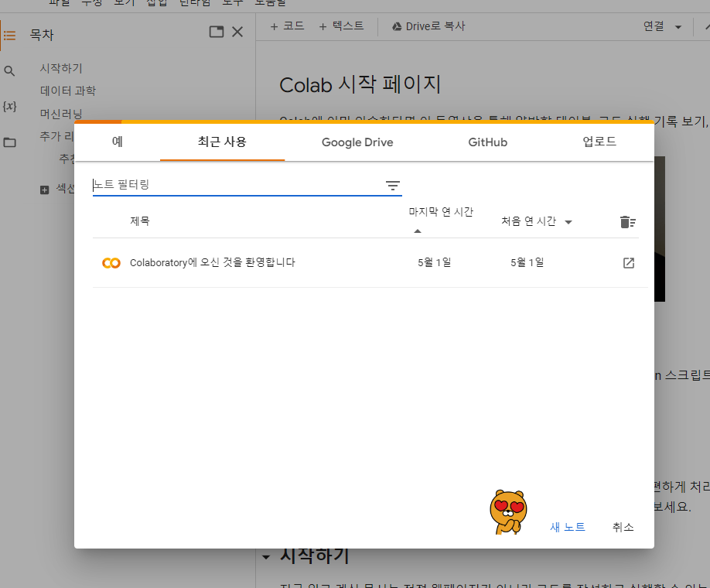Click the 5월 1일 last-opened date cell
This screenshot has width=710, height=588.
[x=434, y=263]
